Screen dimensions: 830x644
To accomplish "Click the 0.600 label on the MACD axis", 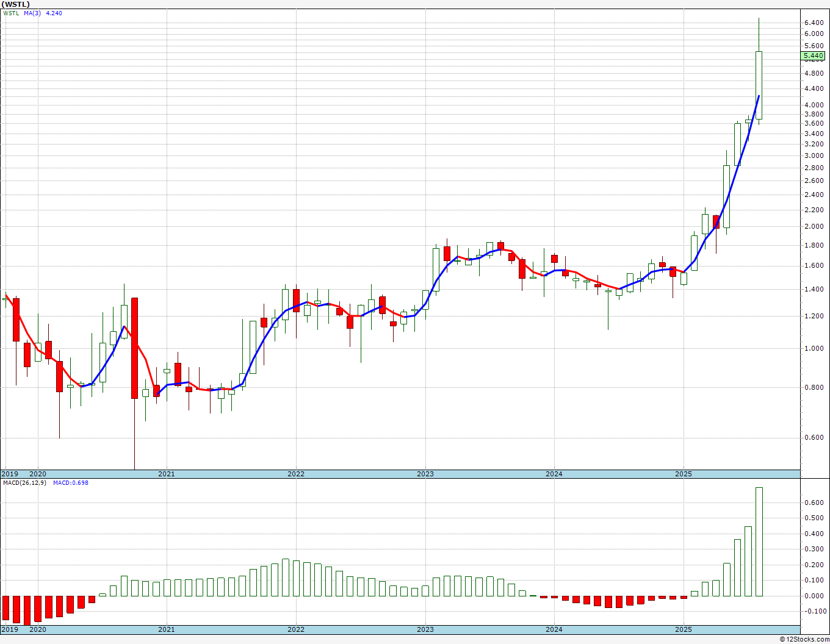I will tap(814, 503).
